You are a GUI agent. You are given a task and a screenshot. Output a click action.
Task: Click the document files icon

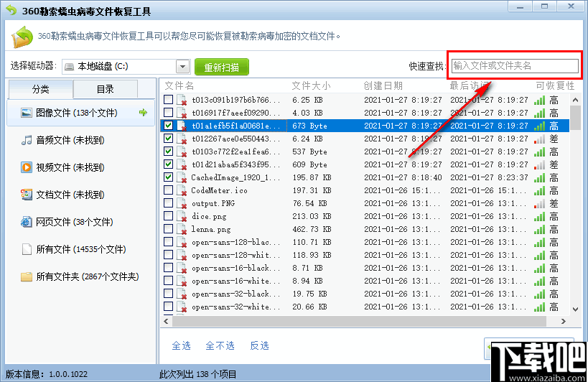pos(27,195)
